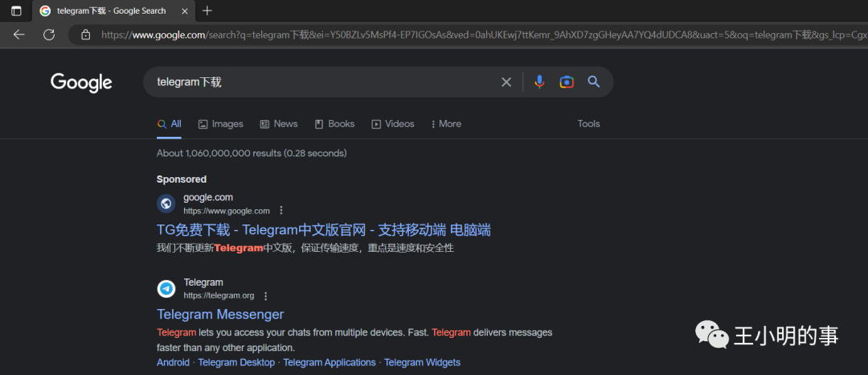Open the Telegram Desktop sitelink
The image size is (868, 375).
pos(236,363)
